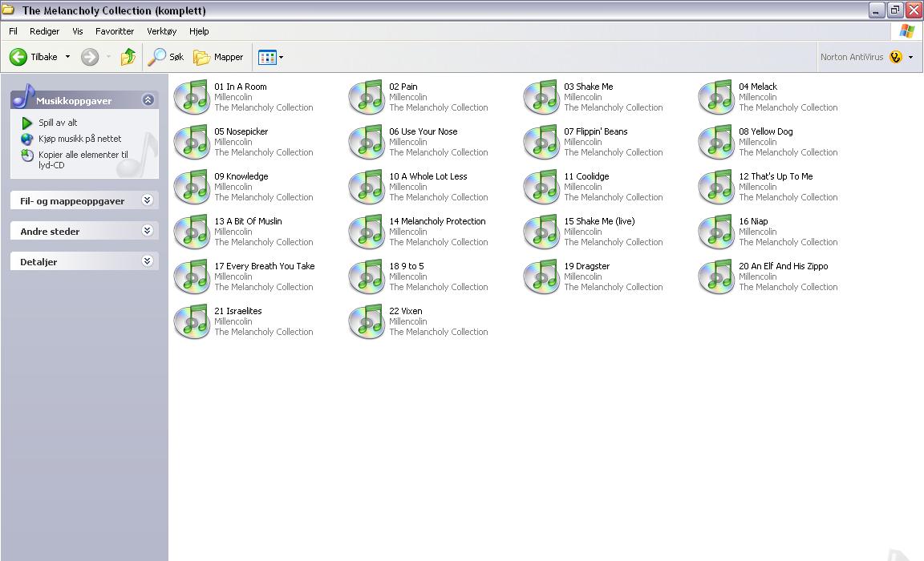Click the forward arrow button
Image resolution: width=924 pixels, height=561 pixels.
pyautogui.click(x=90, y=57)
